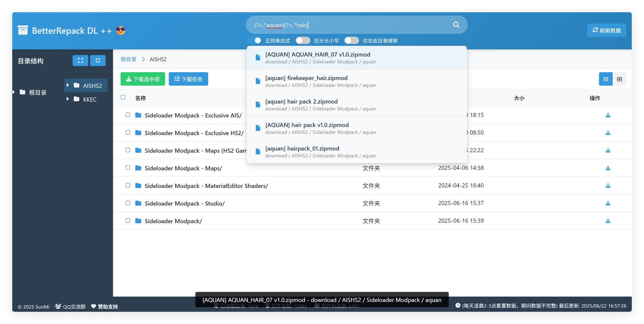Switch to list view layout

605,79
